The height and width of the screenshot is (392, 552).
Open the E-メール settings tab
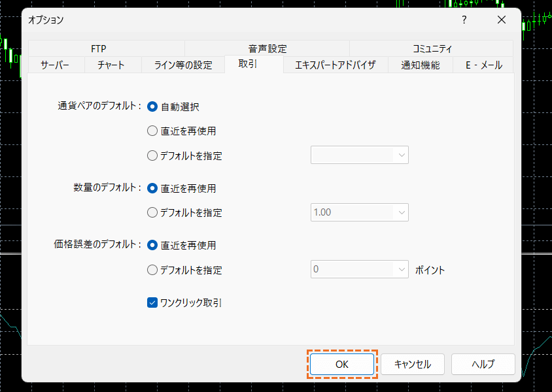483,65
